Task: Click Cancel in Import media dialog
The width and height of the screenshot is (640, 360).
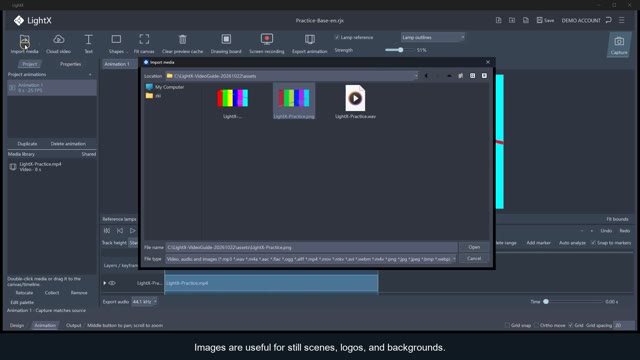Action: [x=474, y=258]
